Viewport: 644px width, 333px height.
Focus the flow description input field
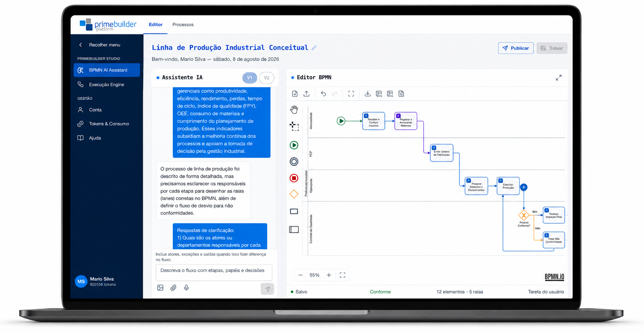[214, 272]
